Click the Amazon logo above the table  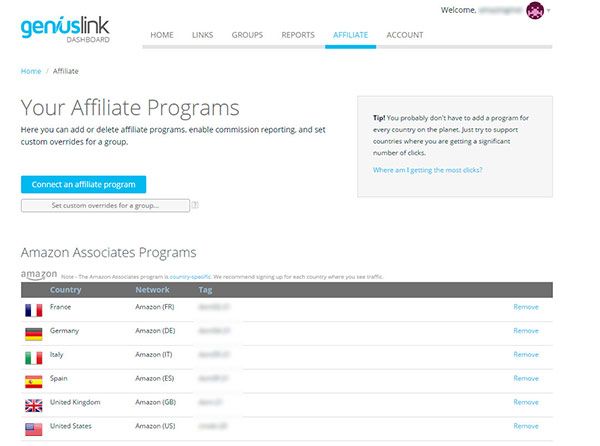click(x=39, y=275)
